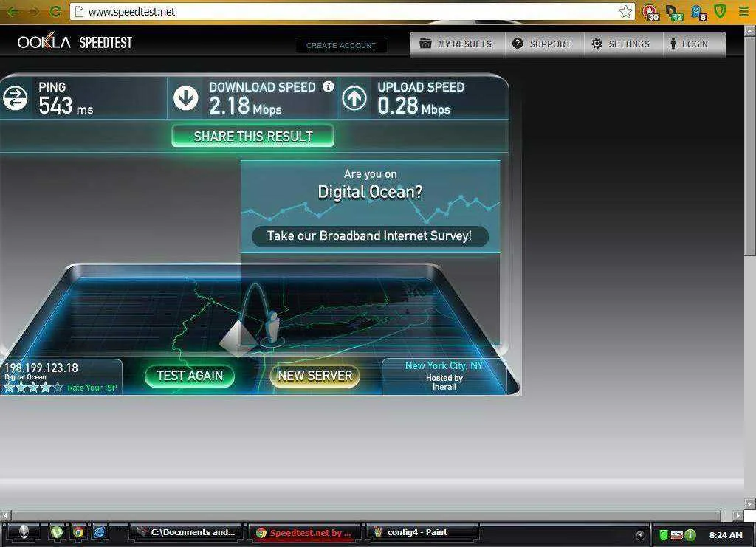Click the NEW SERVER button
This screenshot has height=547, width=756.
[315, 376]
